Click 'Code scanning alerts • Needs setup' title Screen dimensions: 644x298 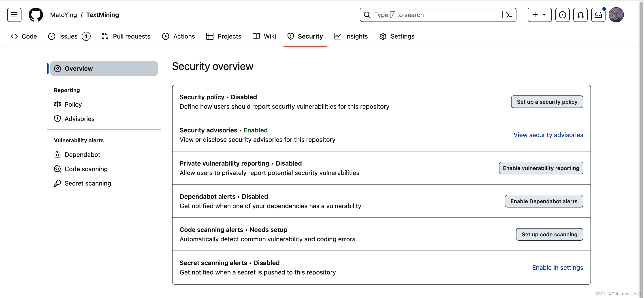tap(233, 230)
